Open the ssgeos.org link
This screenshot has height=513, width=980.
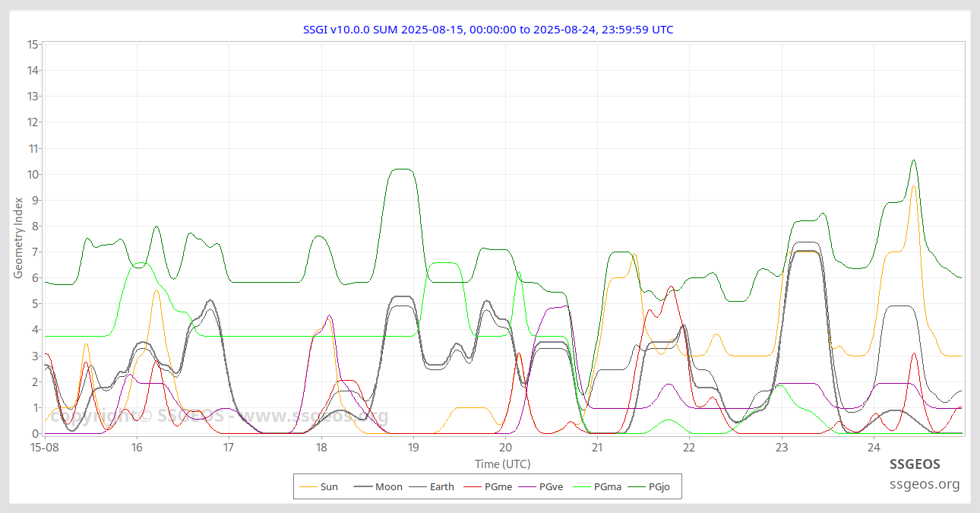point(925,484)
